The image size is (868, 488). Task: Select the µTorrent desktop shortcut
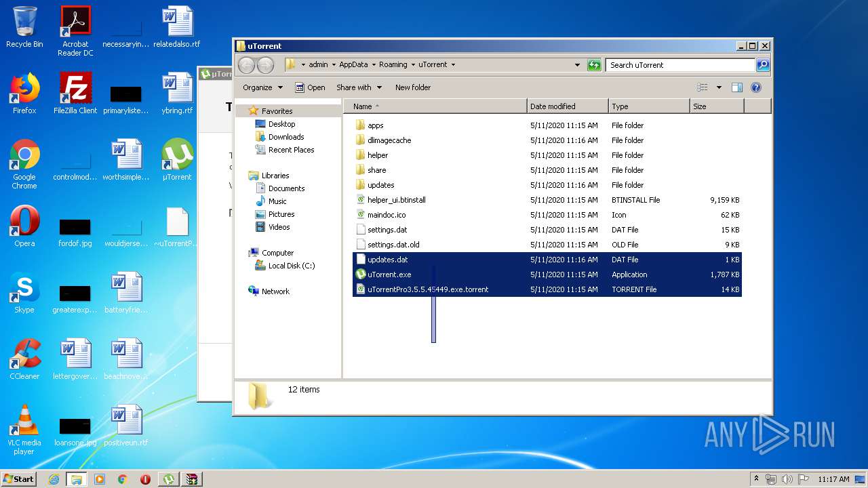pos(177,160)
